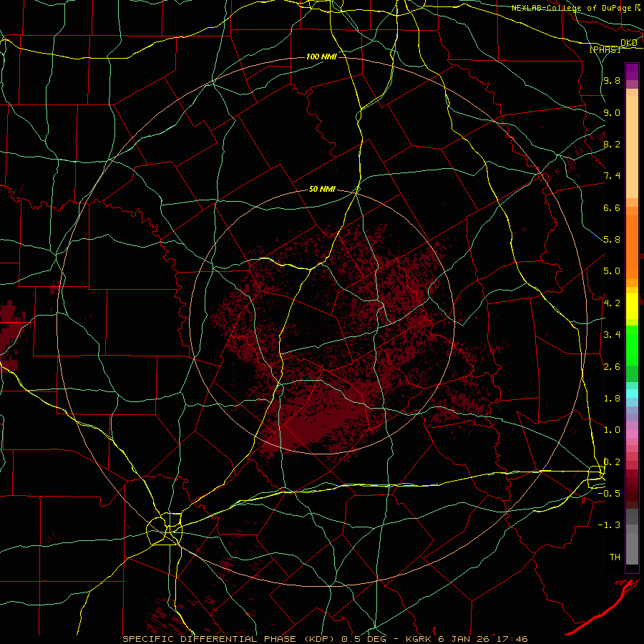The width and height of the screenshot is (644, 644).
Task: Click the 5.0 value on the scale
Action: coord(612,271)
